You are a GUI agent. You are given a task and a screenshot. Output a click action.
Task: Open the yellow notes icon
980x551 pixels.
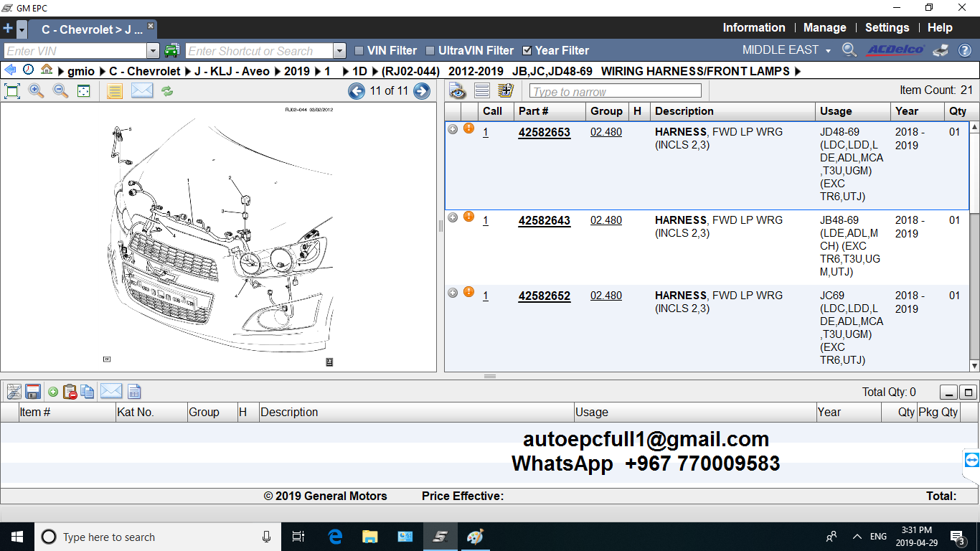coord(115,91)
